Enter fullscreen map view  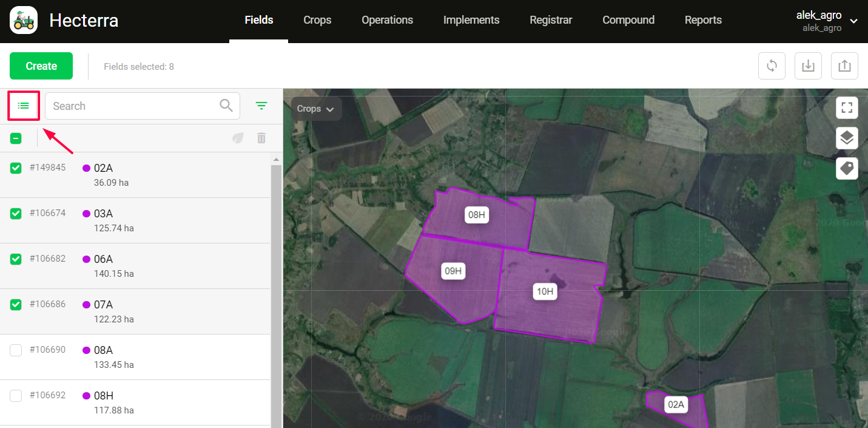pos(847,107)
